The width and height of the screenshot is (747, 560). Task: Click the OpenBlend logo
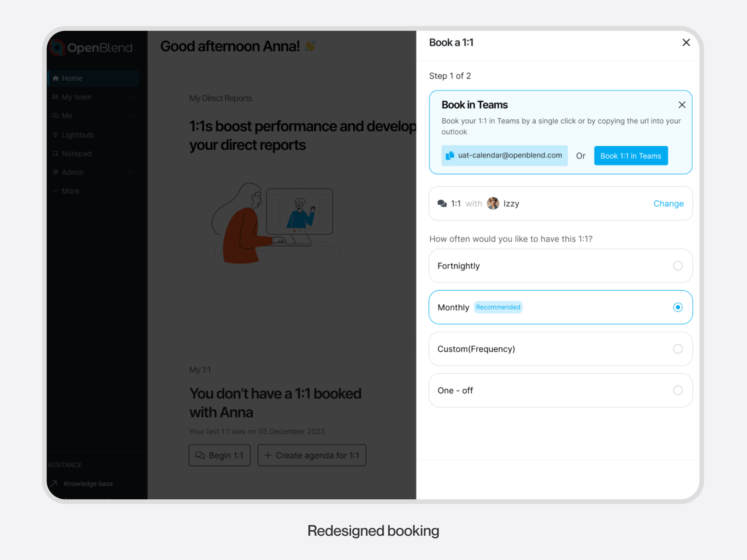coord(91,48)
